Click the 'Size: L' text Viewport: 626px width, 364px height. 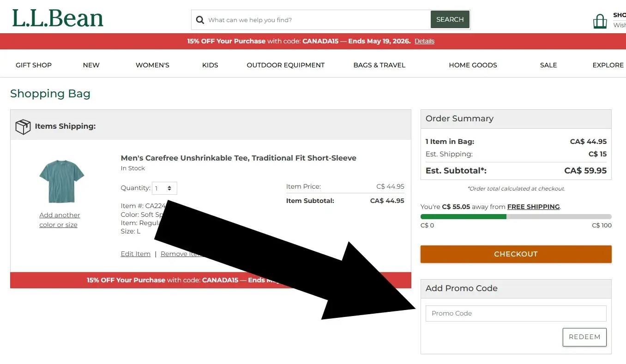click(130, 231)
